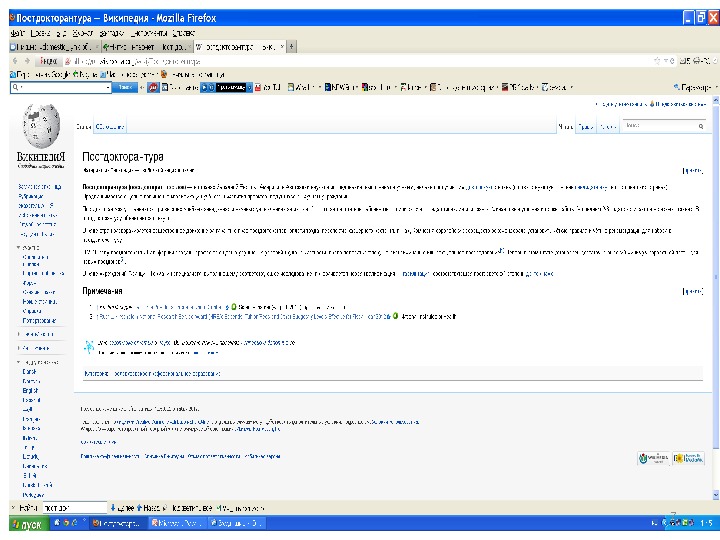Image resolution: width=720 pixels, height=540 pixels.
Task: Switch to the second browser tab
Action: [x=146, y=46]
